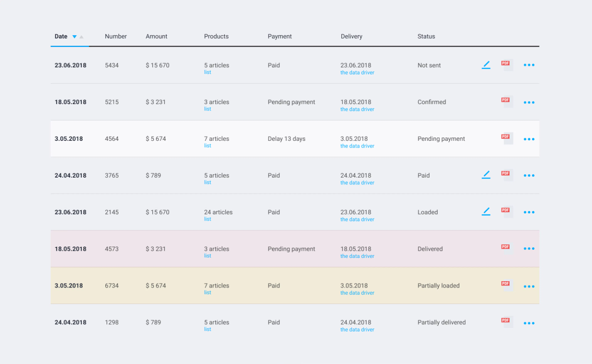Click 'Partially loaded' status text

pyautogui.click(x=438, y=286)
